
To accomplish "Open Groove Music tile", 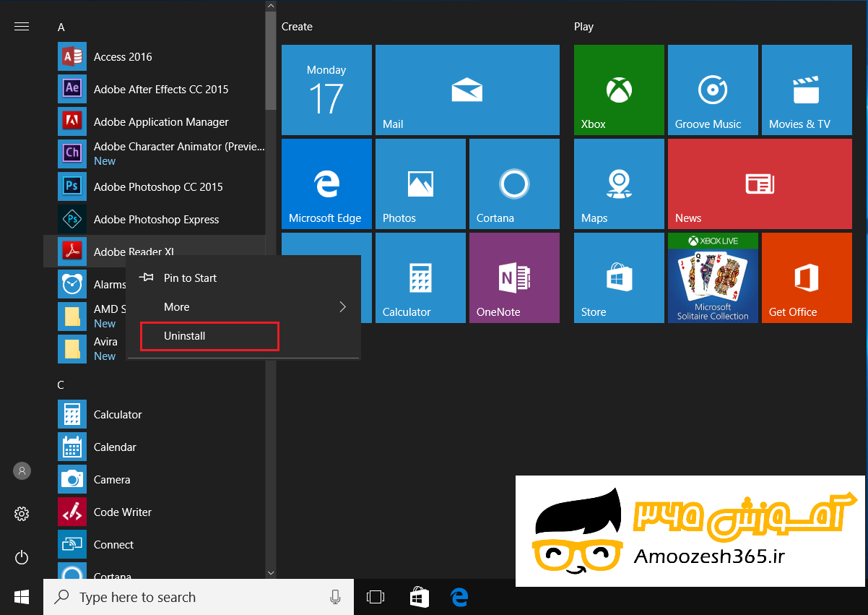I will click(x=713, y=90).
